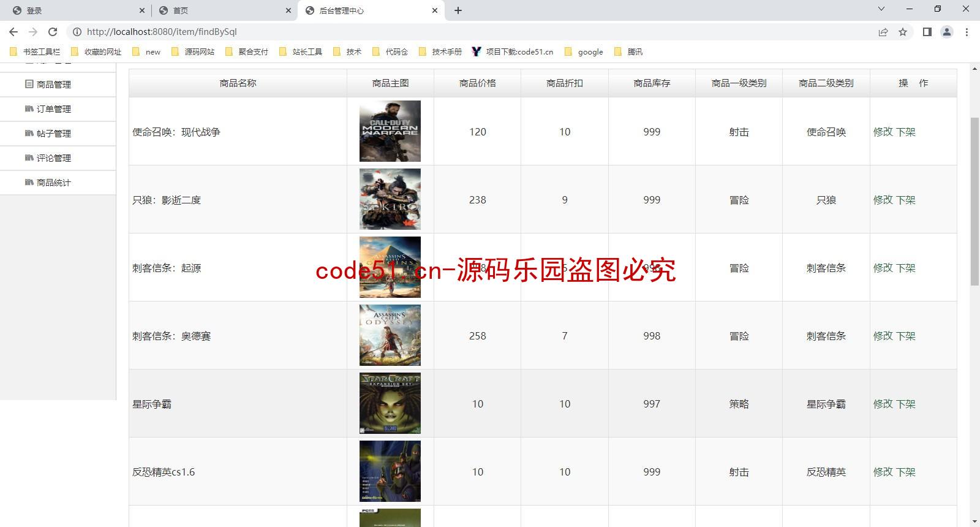Close the 后台管理中心 tab
980x527 pixels.
(x=435, y=10)
